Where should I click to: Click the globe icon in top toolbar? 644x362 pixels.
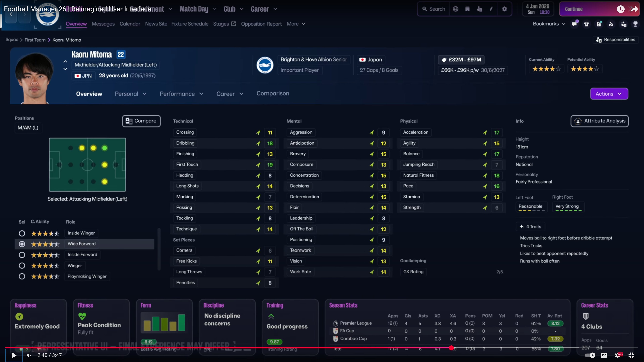coord(455,9)
